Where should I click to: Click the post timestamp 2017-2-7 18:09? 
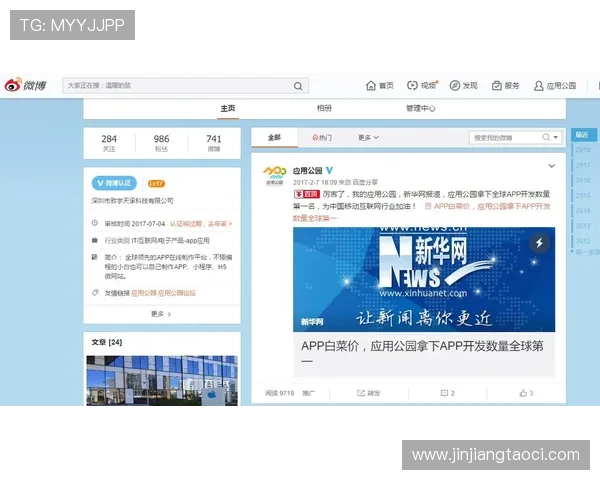315,182
